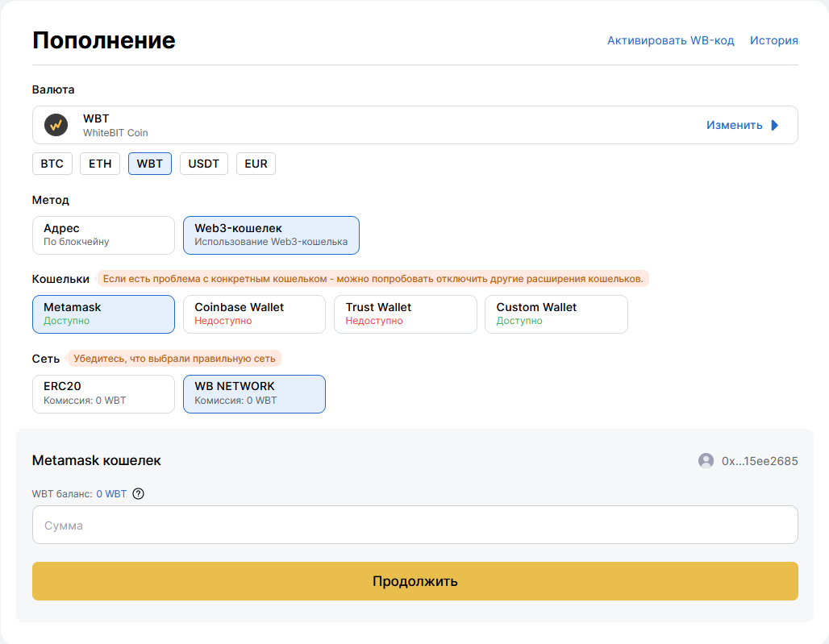Viewport: 829px width, 644px height.
Task: Open Активировать WB-код link
Action: (x=670, y=40)
